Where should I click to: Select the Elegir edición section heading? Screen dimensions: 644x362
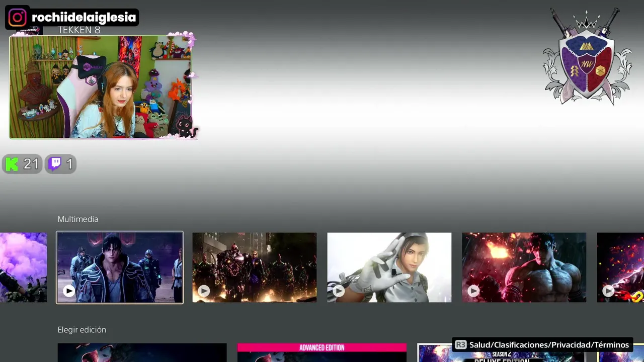(82, 330)
